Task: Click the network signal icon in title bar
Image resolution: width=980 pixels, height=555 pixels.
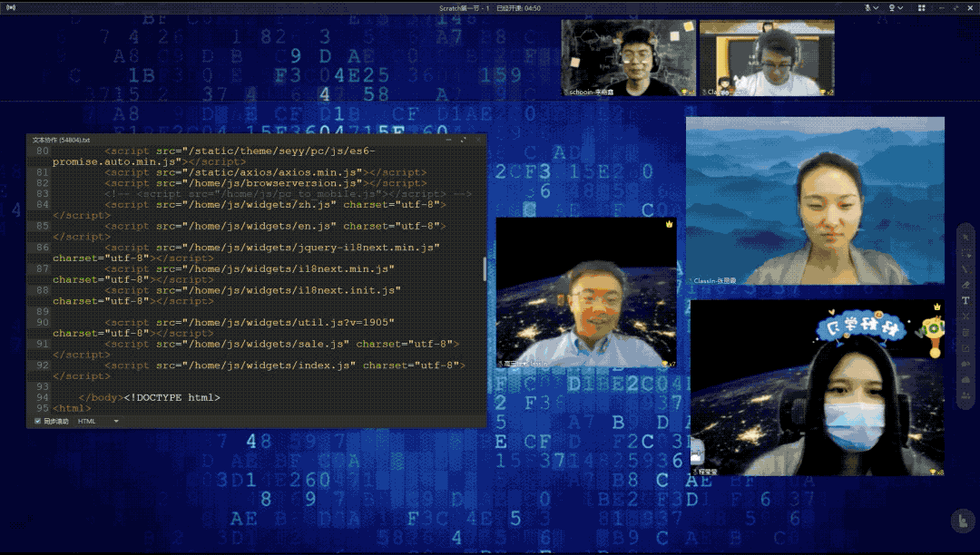Action: coord(11,7)
